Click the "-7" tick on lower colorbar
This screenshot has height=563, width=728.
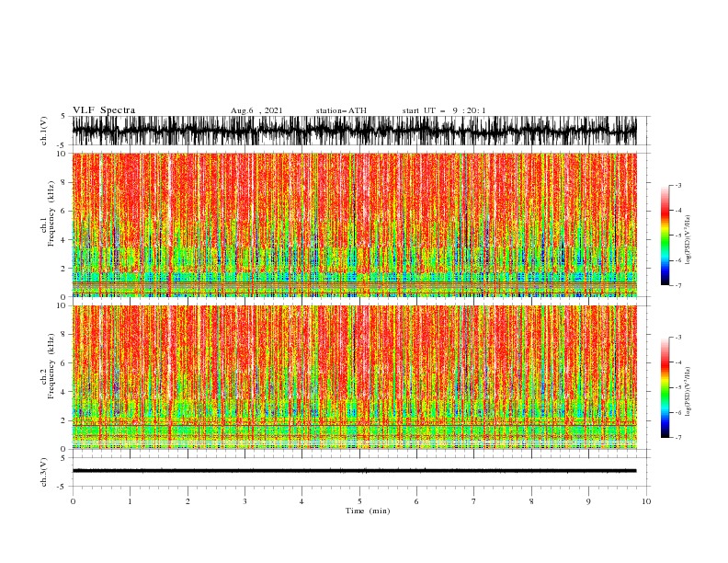point(677,437)
